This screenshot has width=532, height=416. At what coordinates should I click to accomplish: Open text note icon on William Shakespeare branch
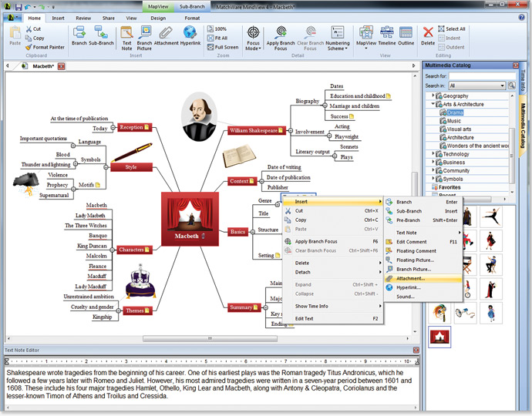tap(281, 130)
